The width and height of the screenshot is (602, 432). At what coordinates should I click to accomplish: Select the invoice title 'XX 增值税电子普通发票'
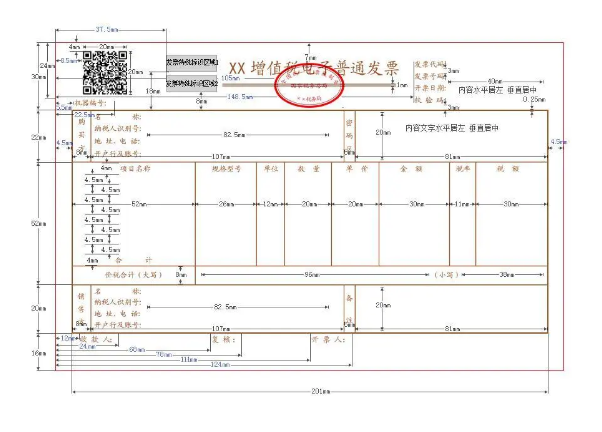[314, 68]
